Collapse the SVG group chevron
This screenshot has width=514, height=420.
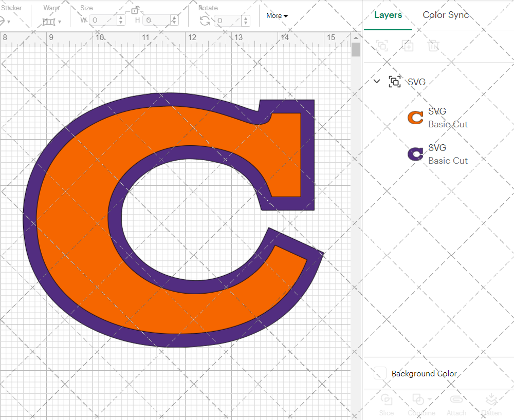coord(376,81)
